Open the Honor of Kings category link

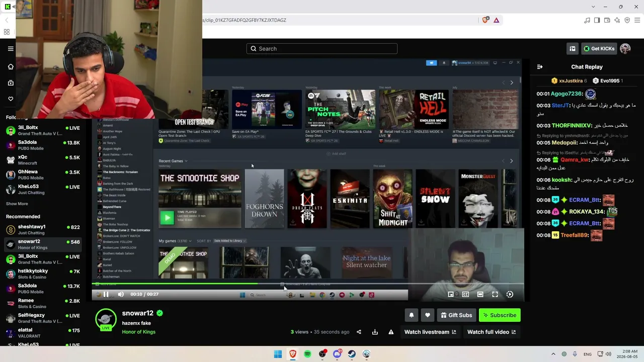point(138,332)
